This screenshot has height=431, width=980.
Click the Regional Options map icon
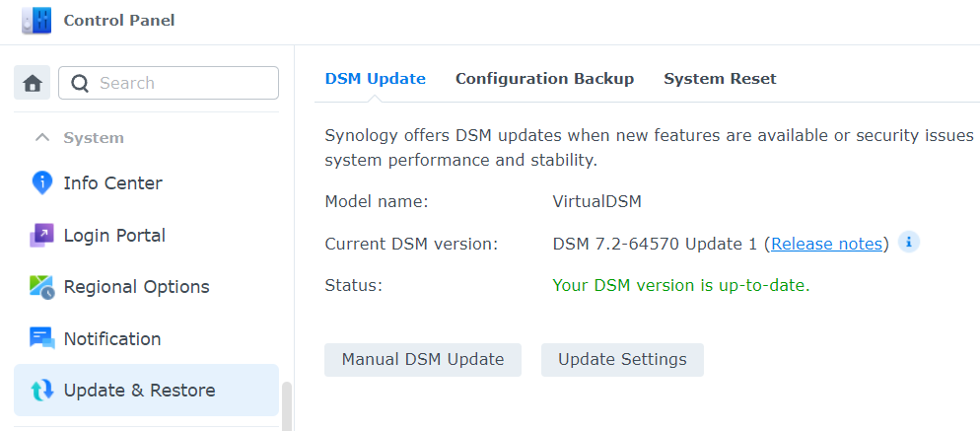coord(41,287)
